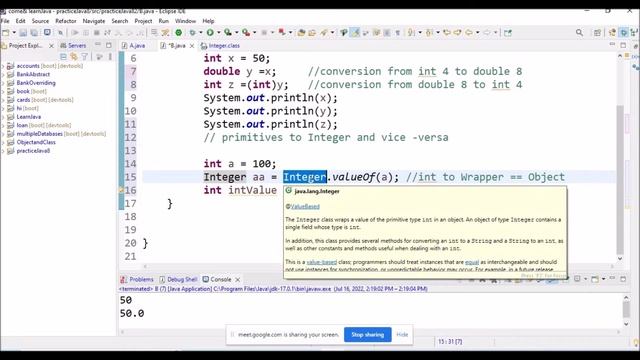Click Previous Annotation icon

pos(429,33)
